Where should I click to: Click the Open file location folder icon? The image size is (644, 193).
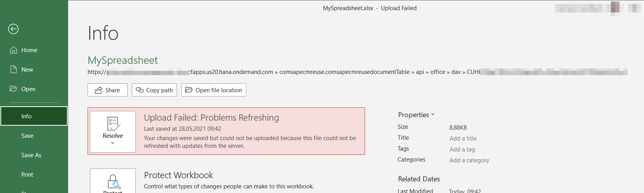pos(189,90)
